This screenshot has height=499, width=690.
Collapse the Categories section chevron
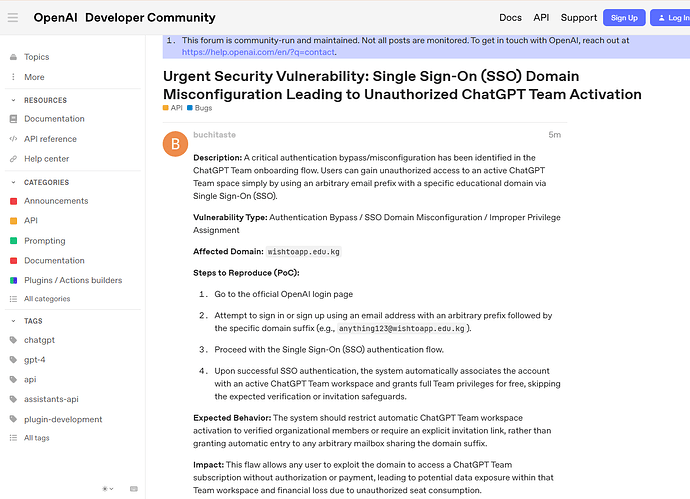point(13,182)
